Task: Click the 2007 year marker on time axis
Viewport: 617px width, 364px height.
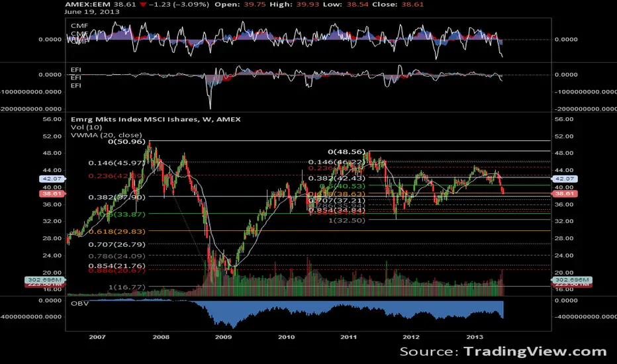Action: point(97,337)
